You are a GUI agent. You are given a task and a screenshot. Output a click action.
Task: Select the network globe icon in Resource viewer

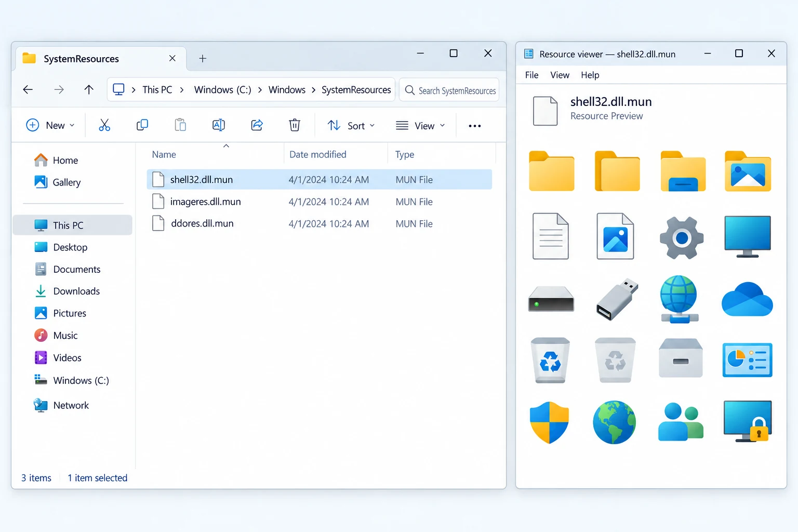click(679, 299)
